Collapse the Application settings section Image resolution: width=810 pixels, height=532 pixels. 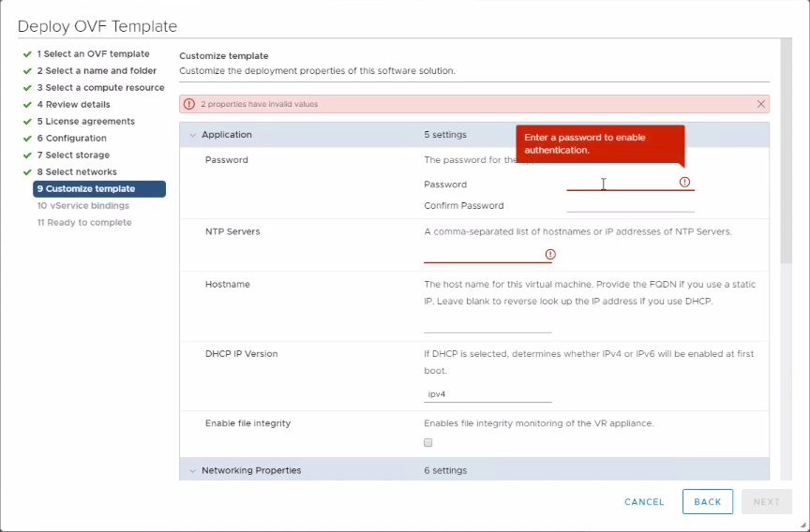193,135
